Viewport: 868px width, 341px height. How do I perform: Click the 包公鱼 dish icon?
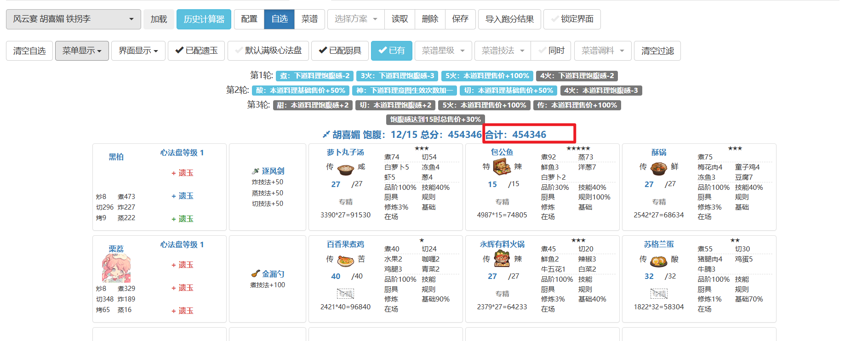tap(502, 167)
